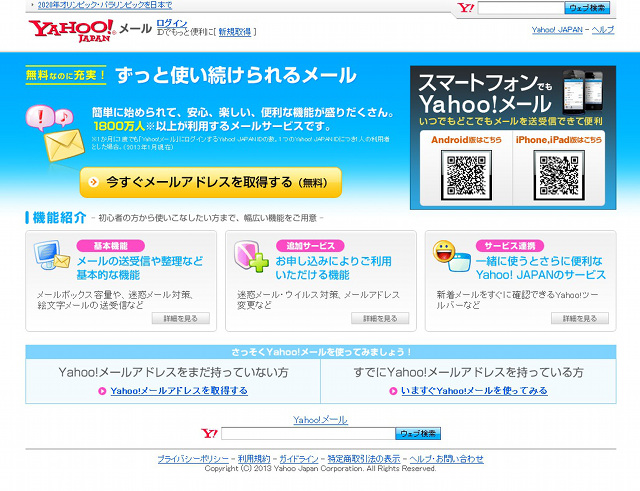Click the red Y! icon beside the bottom search box
Screen dimensions: 640x491
[x=209, y=433]
